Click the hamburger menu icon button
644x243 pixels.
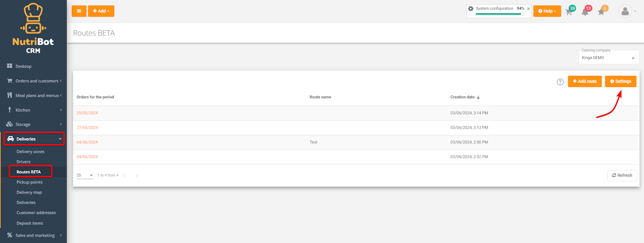[79, 11]
